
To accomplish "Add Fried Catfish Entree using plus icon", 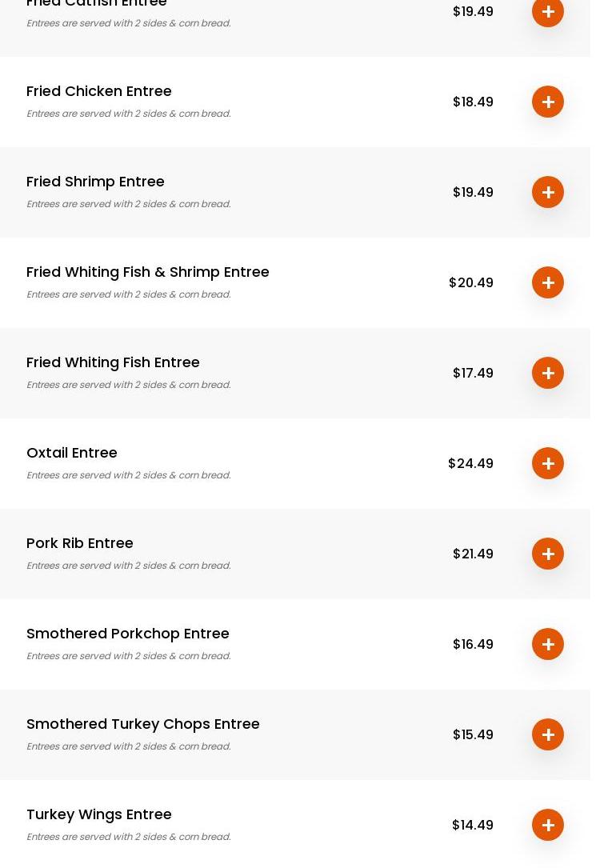I will pyautogui.click(x=548, y=12).
